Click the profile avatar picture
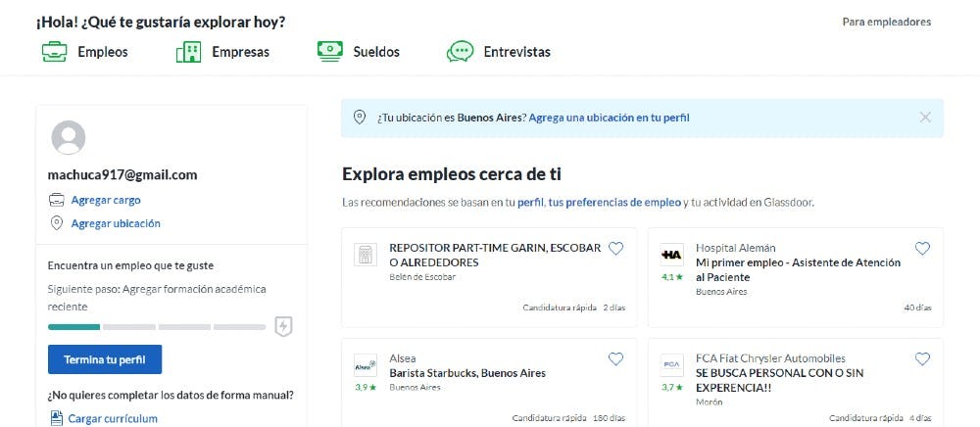 pyautogui.click(x=69, y=137)
